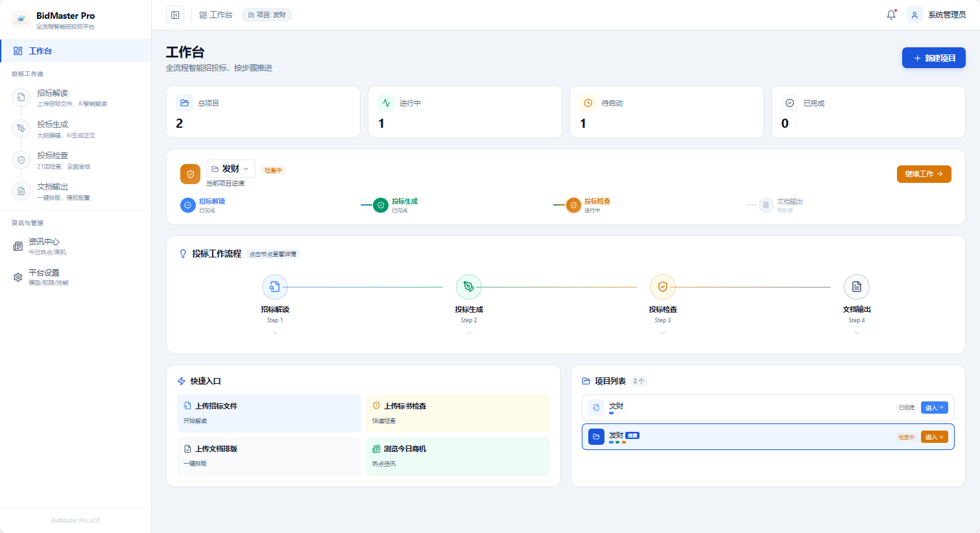Go to 资讯中心 in the sidebar
This screenshot has height=533, width=980.
point(75,246)
